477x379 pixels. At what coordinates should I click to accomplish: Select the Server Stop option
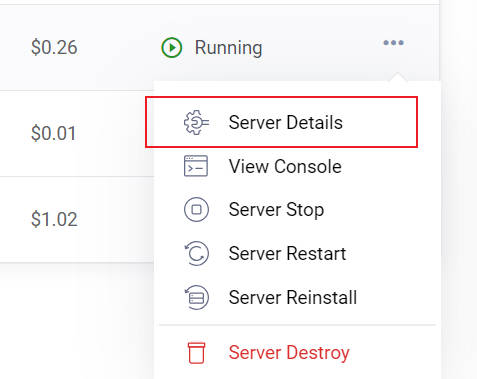(276, 210)
